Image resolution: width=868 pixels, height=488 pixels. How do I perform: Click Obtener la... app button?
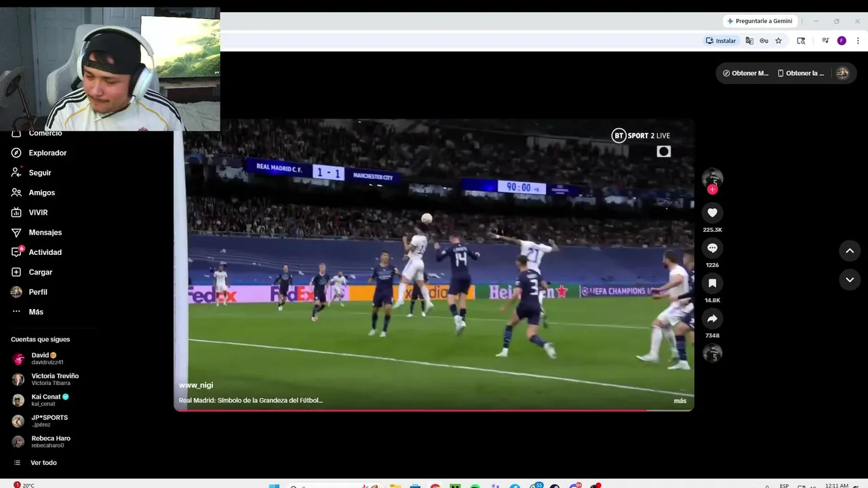pyautogui.click(x=801, y=73)
